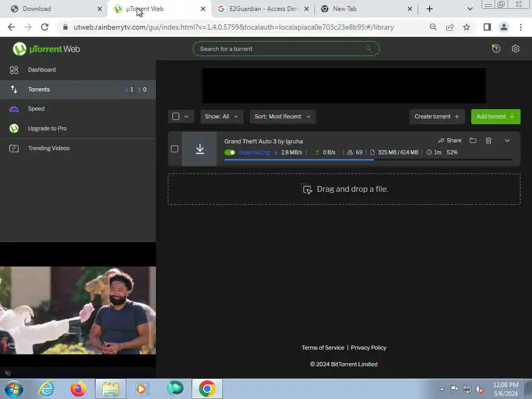532x399 pixels.
Task: Click the zoom magnifier icon in address bar
Action: pyautogui.click(x=433, y=27)
